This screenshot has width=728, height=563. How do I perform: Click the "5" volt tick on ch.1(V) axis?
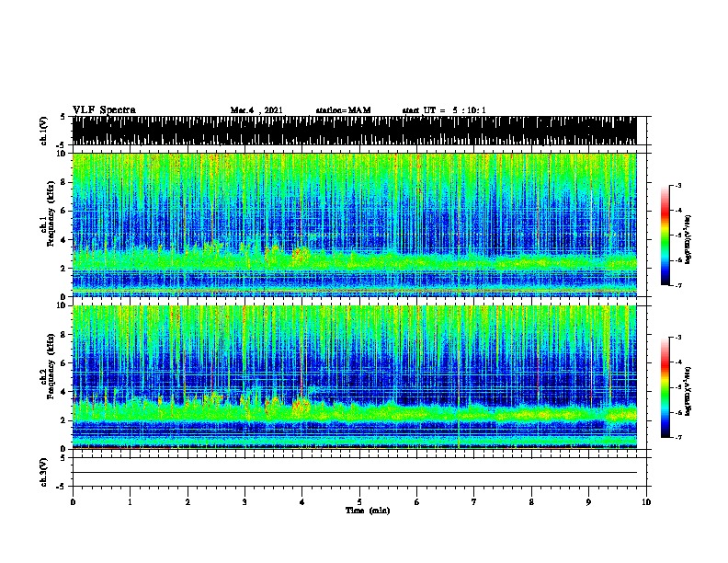point(63,117)
